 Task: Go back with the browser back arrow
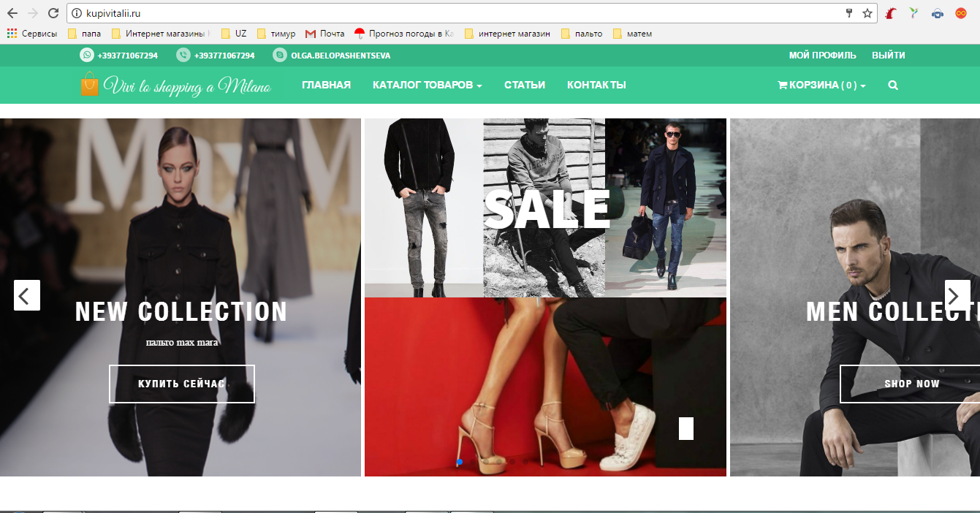click(x=12, y=13)
